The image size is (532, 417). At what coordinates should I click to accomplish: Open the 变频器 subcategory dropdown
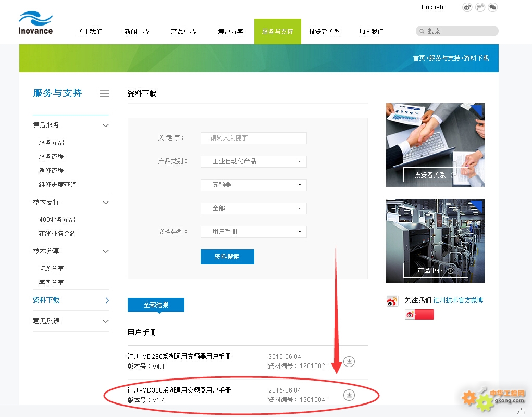tap(253, 185)
